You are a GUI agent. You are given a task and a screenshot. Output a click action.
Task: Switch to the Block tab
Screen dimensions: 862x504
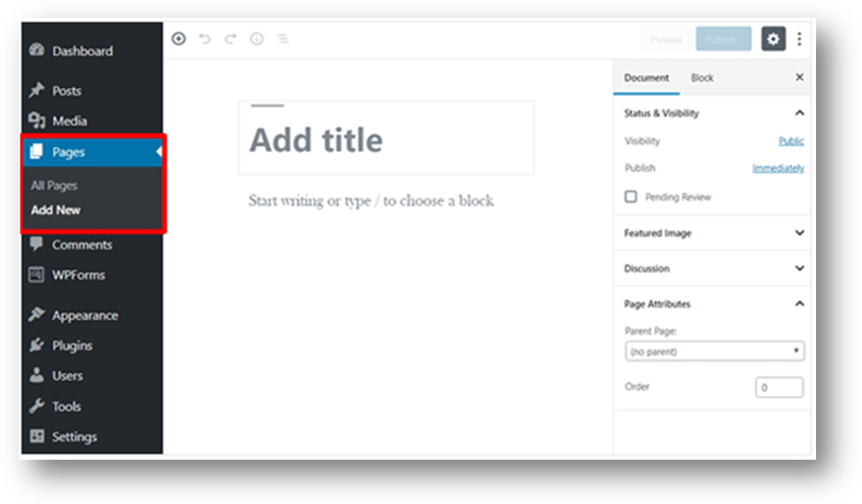click(x=702, y=77)
